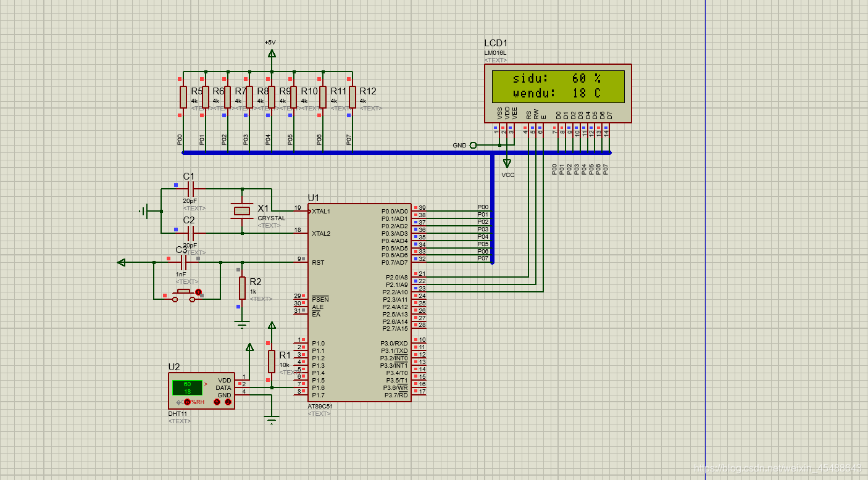868x480 pixels.
Task: Click the DHT11 part name text
Action: (x=178, y=413)
